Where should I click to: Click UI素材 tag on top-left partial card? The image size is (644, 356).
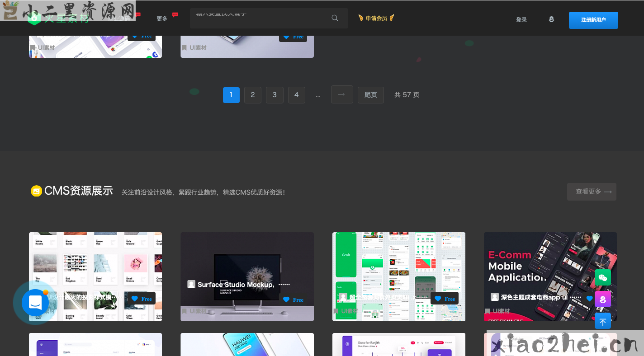click(46, 48)
